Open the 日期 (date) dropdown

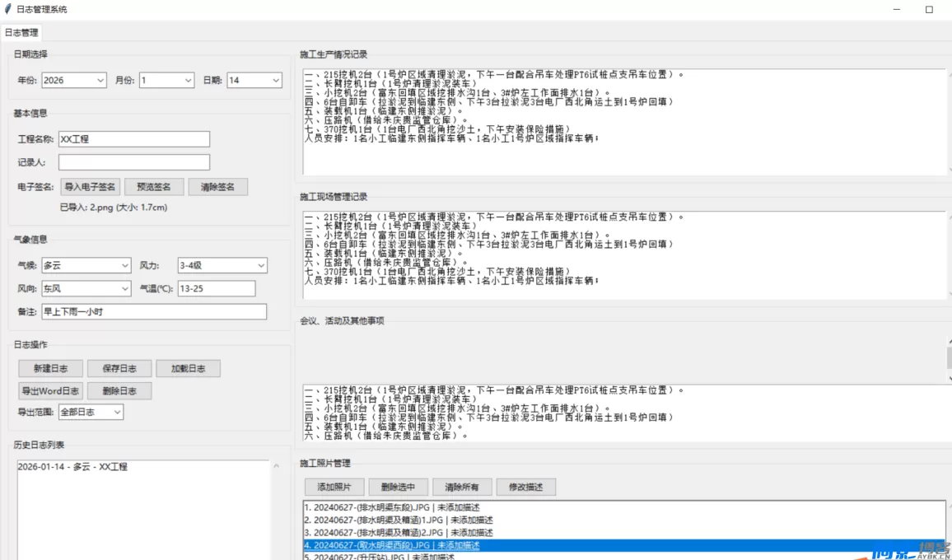click(275, 80)
